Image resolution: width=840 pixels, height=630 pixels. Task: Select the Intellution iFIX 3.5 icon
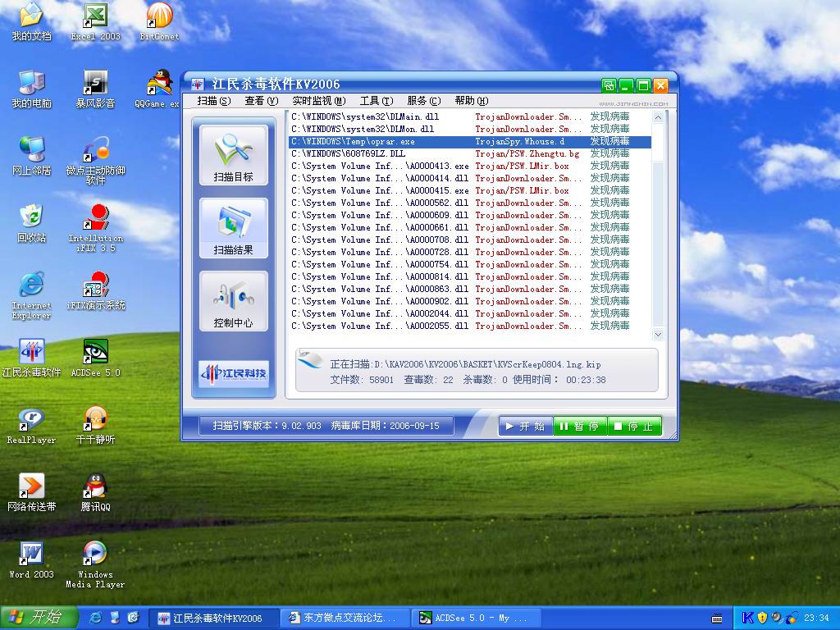95,228
